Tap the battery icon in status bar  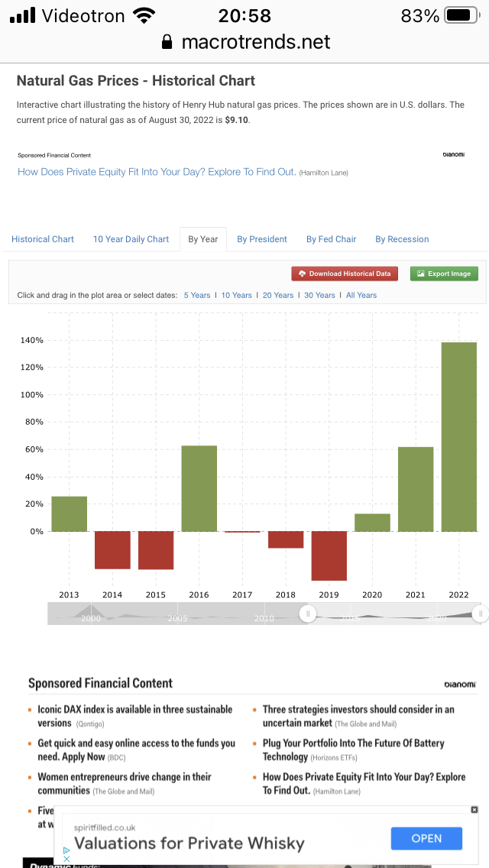click(461, 15)
